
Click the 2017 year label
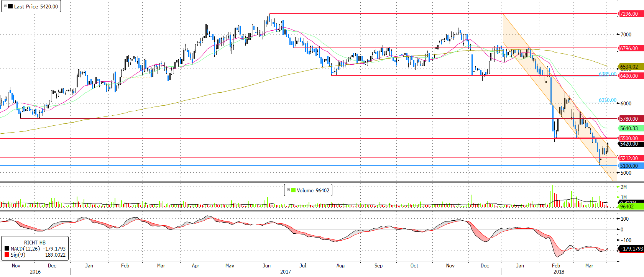(285, 272)
